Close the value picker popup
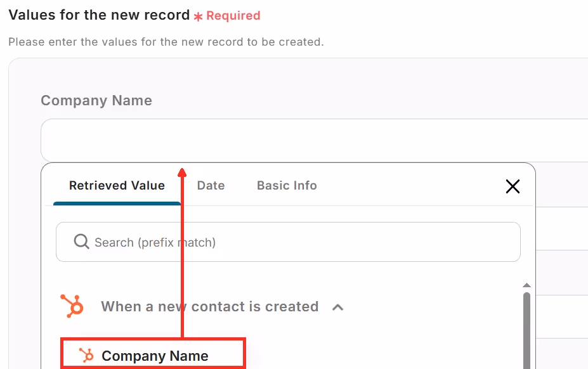The image size is (588, 369). coord(513,186)
